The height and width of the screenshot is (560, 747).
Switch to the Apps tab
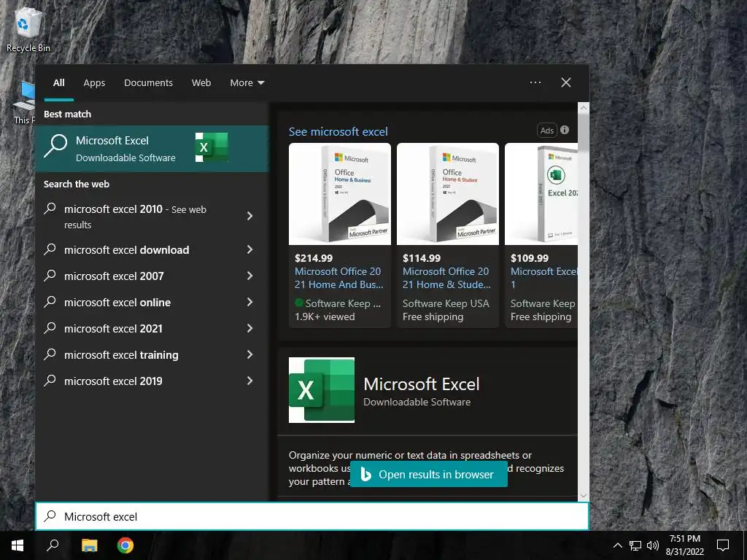[94, 83]
